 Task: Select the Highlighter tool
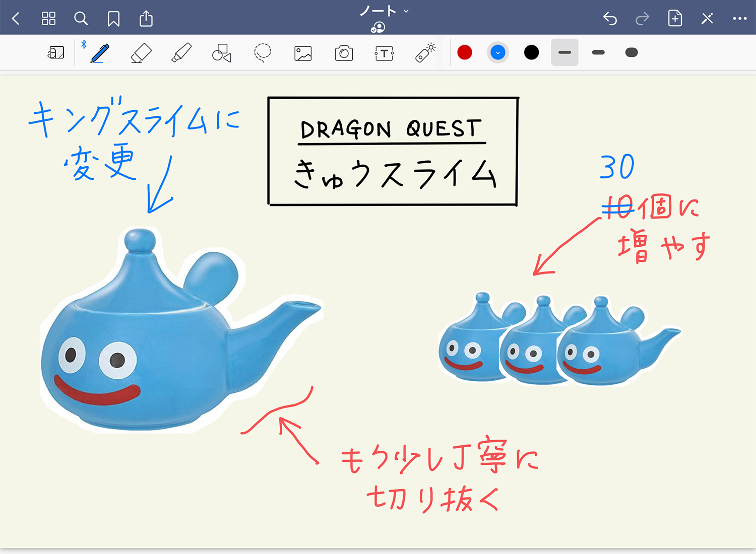coord(181,53)
